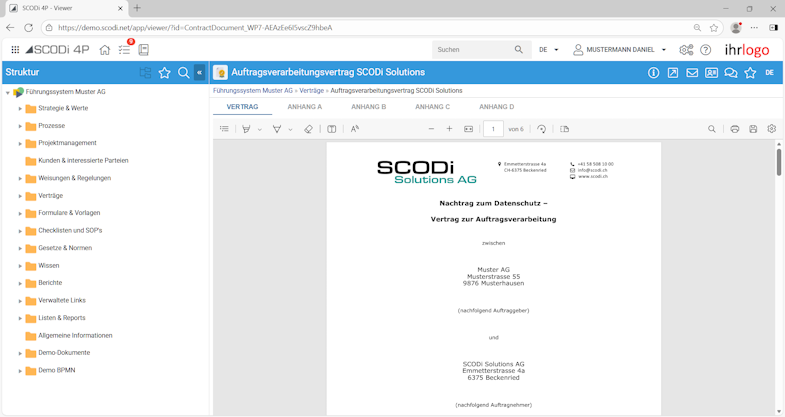
Task: Click the PDF page number field
Action: pos(493,129)
